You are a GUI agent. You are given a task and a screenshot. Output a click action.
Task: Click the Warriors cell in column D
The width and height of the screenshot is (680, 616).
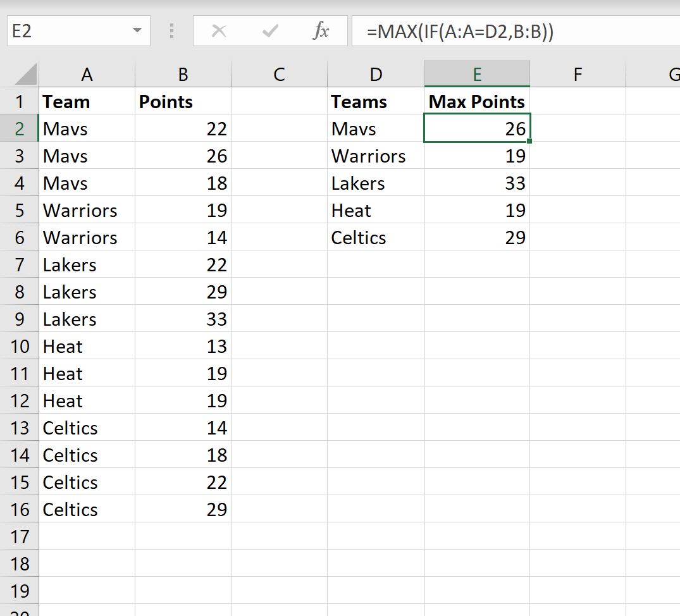click(x=376, y=156)
